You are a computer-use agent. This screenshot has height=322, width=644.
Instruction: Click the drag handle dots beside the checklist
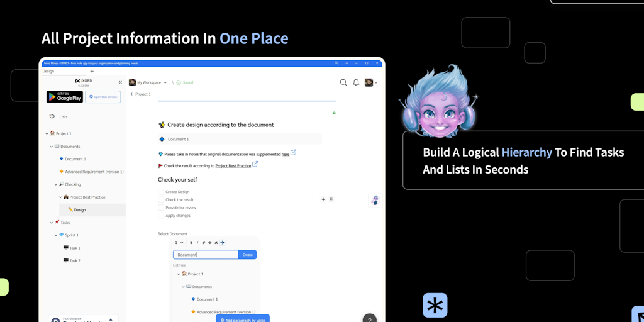(331, 199)
